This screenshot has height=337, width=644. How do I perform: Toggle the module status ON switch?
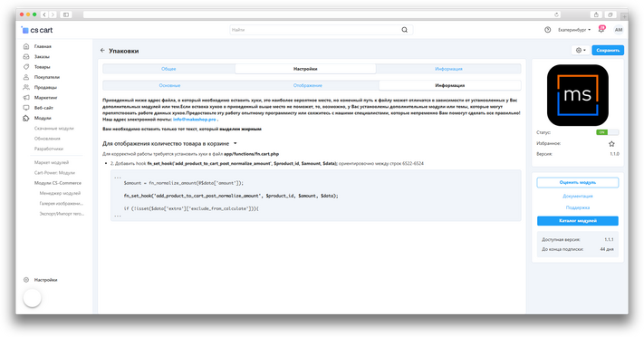pyautogui.click(x=608, y=132)
